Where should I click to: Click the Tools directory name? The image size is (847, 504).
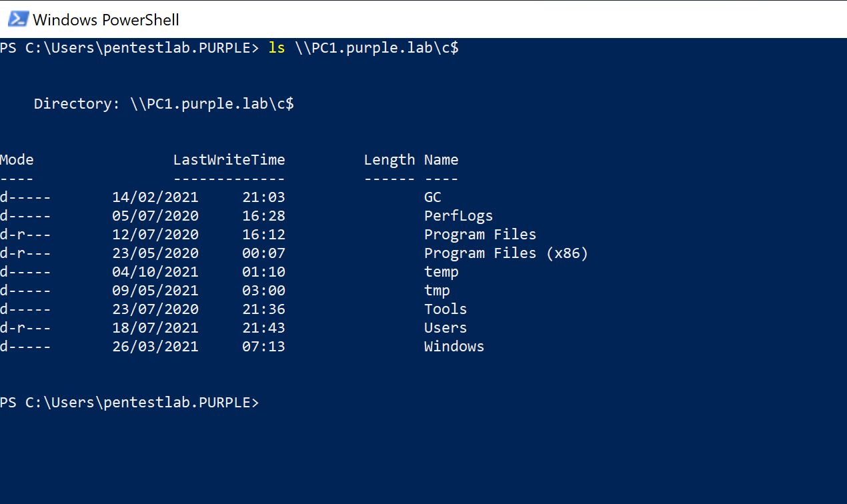(x=446, y=309)
